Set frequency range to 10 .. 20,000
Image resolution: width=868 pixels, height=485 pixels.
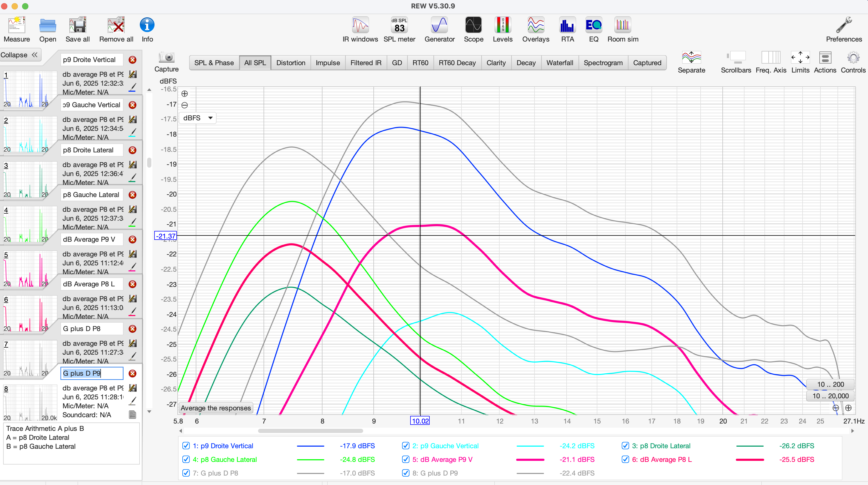tap(830, 396)
